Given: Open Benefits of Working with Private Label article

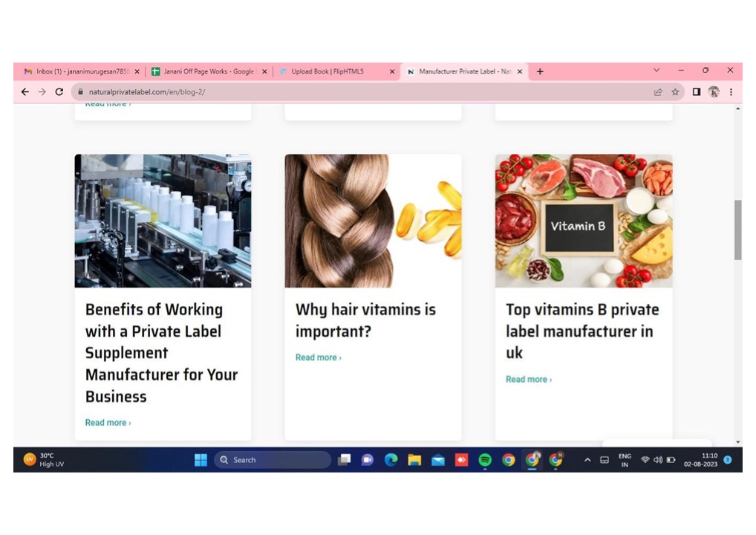Looking at the screenshot, I should tap(161, 353).
